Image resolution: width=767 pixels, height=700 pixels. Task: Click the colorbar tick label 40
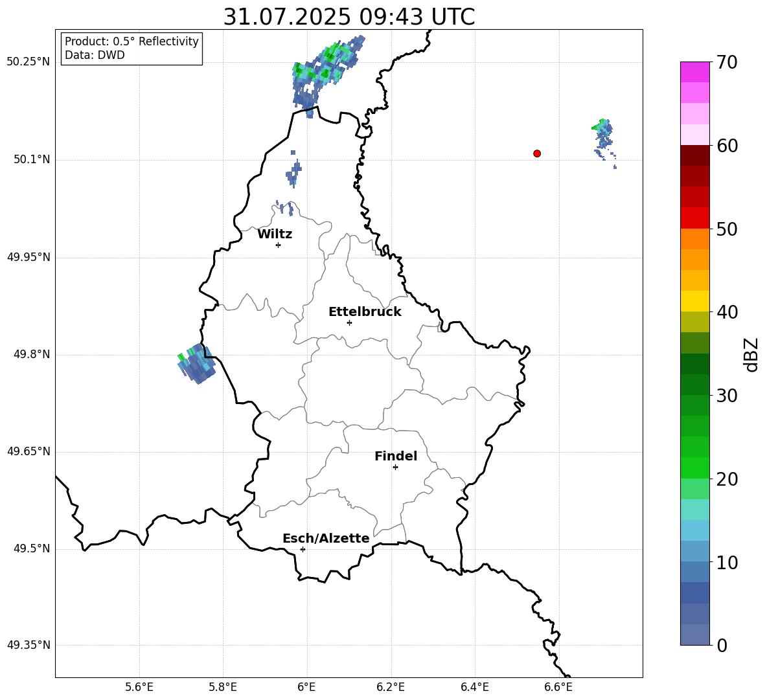727,312
